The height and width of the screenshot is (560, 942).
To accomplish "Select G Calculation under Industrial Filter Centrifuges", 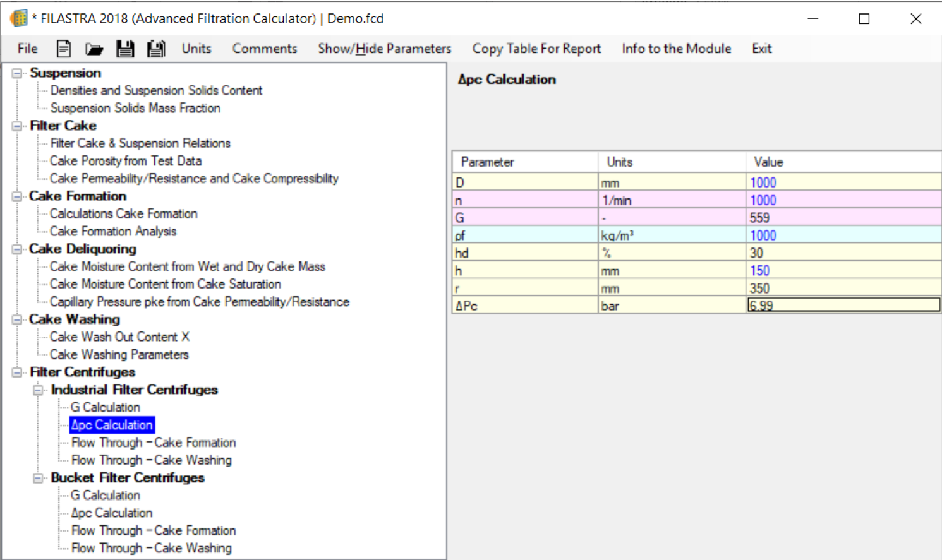I will [106, 408].
